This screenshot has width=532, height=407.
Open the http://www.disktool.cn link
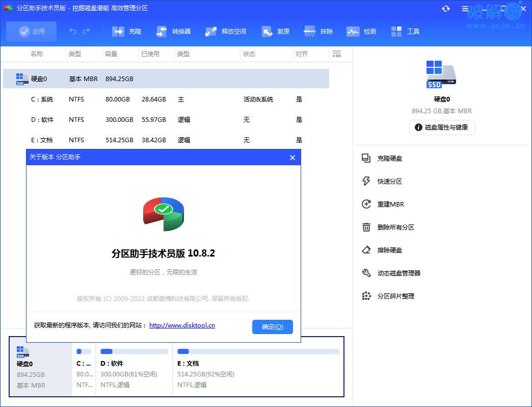(182, 325)
